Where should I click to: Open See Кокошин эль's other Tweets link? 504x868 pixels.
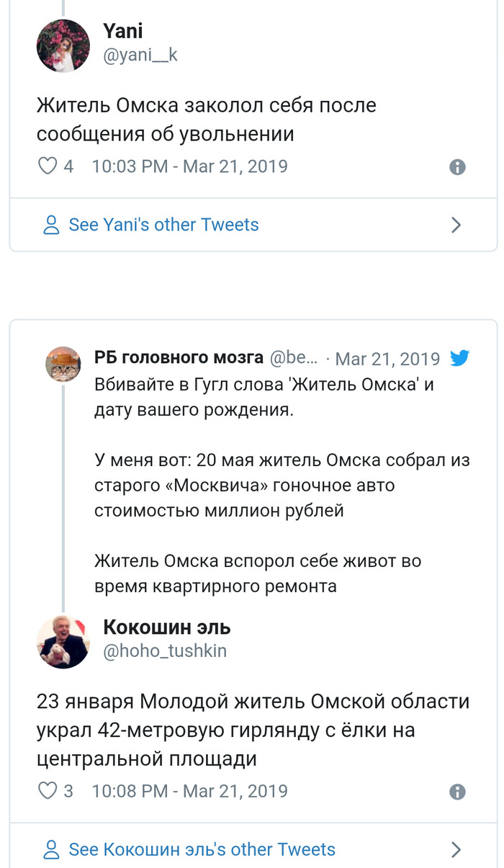pyautogui.click(x=202, y=849)
